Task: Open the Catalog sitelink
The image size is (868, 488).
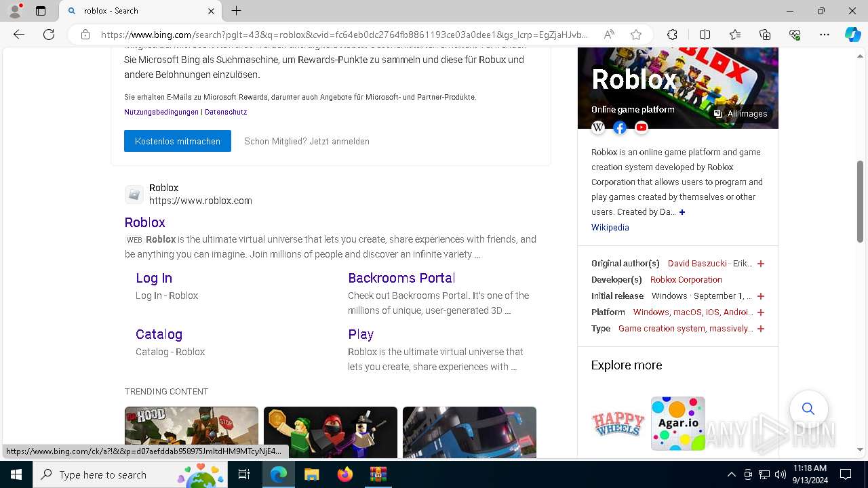Action: [x=159, y=334]
